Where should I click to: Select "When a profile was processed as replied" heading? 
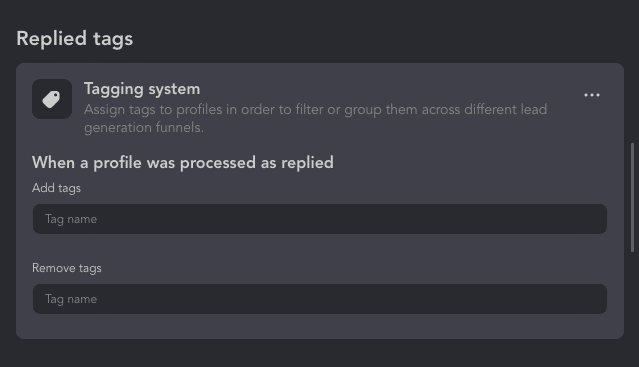(x=183, y=163)
